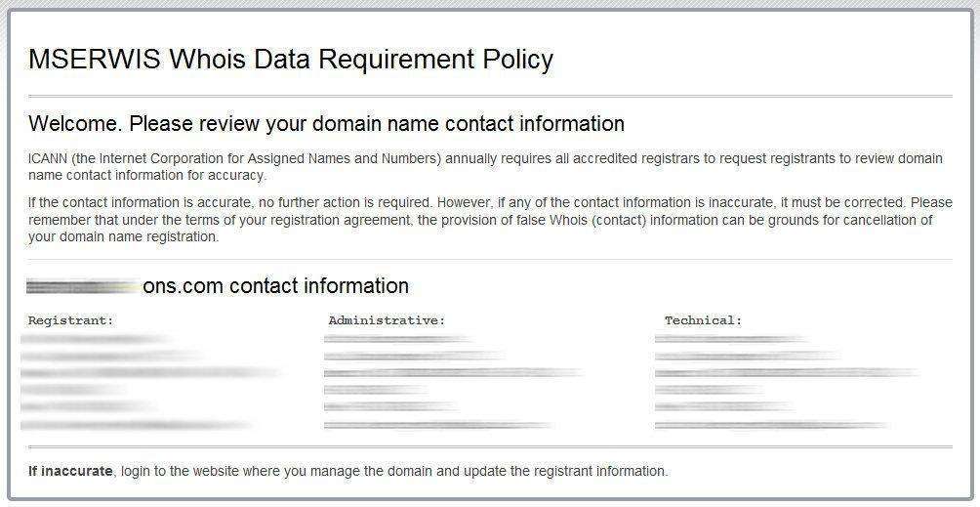The image size is (980, 507).
Task: Click last blurred line under Administrative
Action: (438, 425)
